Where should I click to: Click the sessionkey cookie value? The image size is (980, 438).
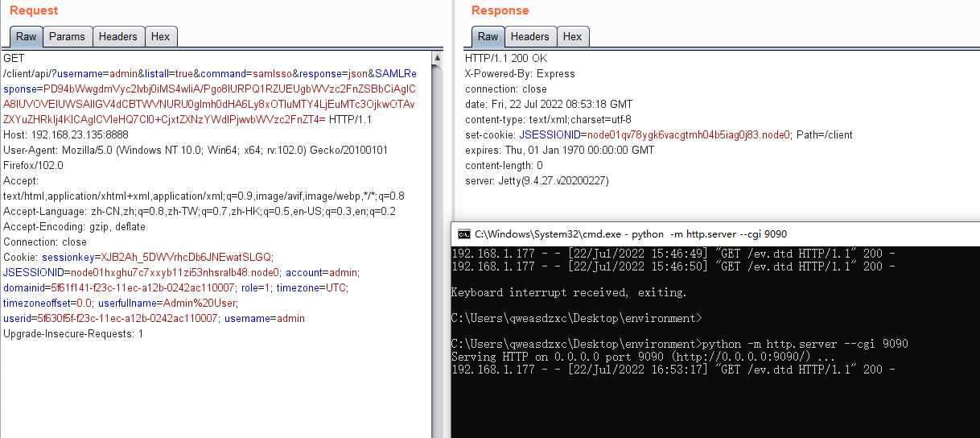[x=186, y=258]
